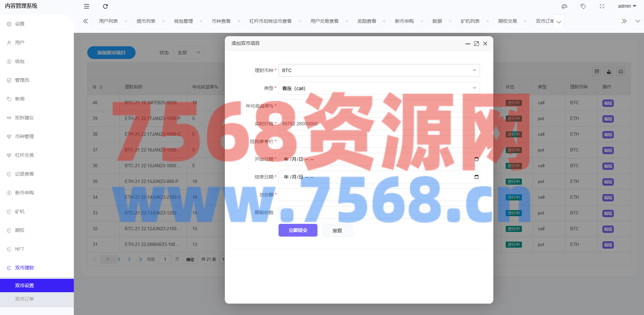The image size is (644, 315).
Task: Switch to the 用户列表 tab
Action: pyautogui.click(x=108, y=21)
